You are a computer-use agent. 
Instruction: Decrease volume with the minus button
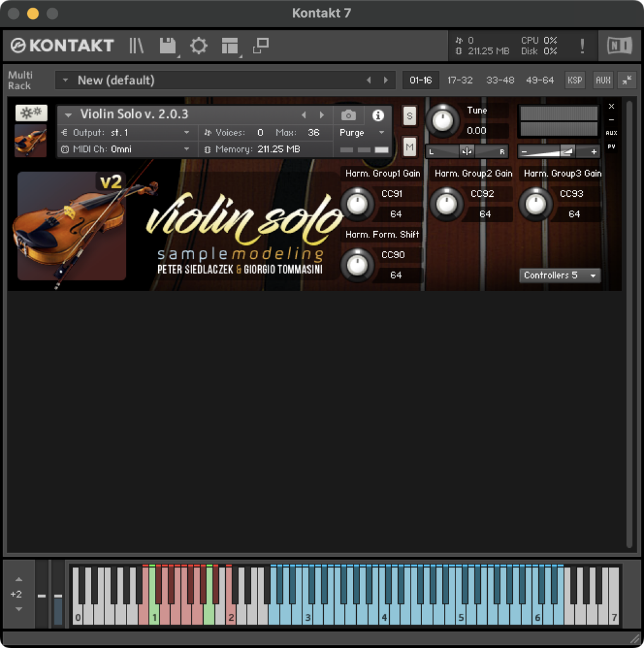(x=524, y=152)
